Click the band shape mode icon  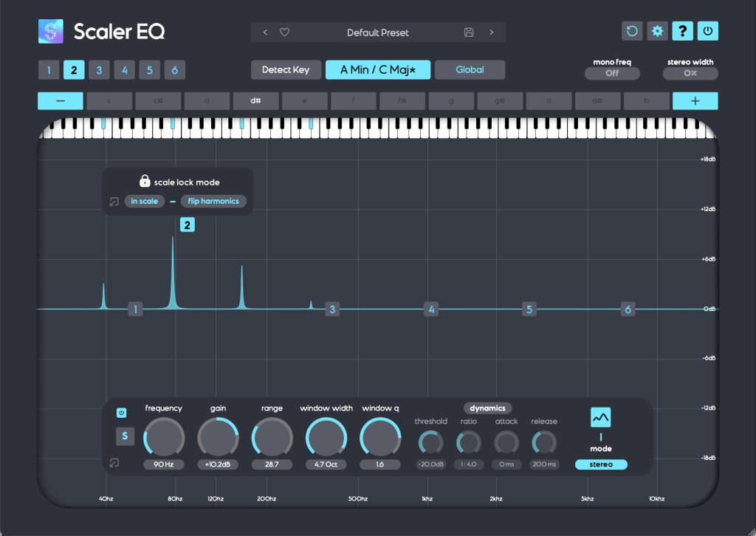601,418
